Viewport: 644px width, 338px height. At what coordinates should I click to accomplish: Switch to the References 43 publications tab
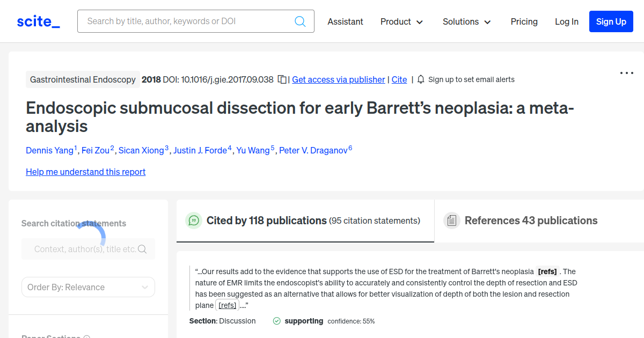530,220
